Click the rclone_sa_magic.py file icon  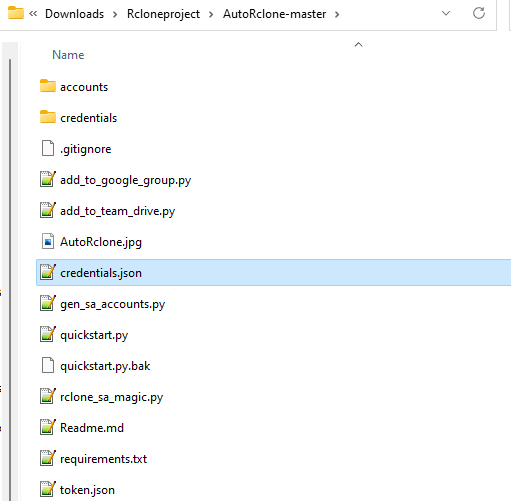click(x=48, y=396)
